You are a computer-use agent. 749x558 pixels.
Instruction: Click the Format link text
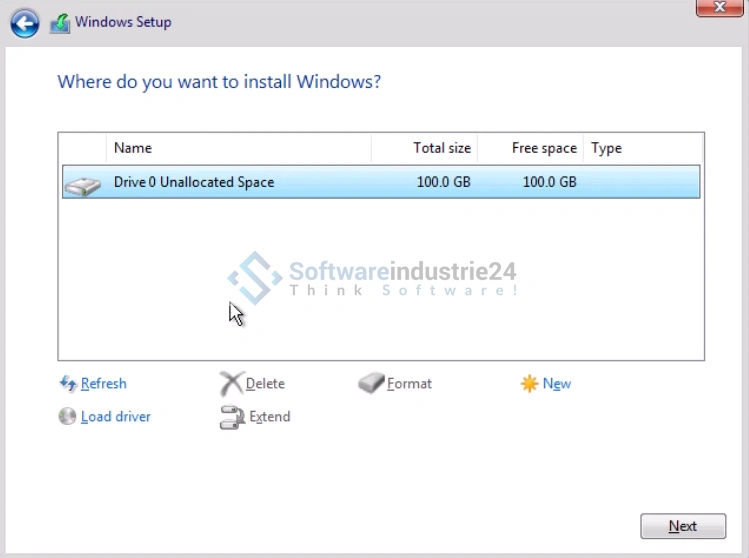click(410, 384)
